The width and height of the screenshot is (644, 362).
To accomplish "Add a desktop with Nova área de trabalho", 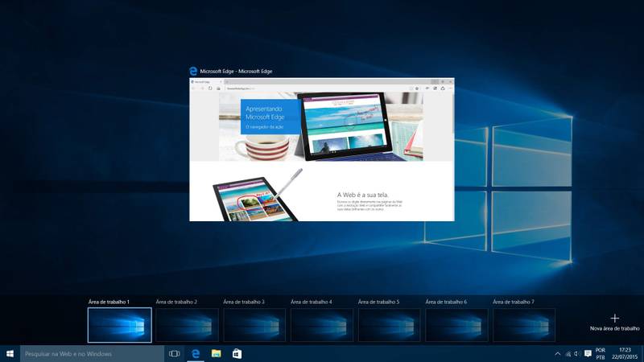I will [x=614, y=323].
